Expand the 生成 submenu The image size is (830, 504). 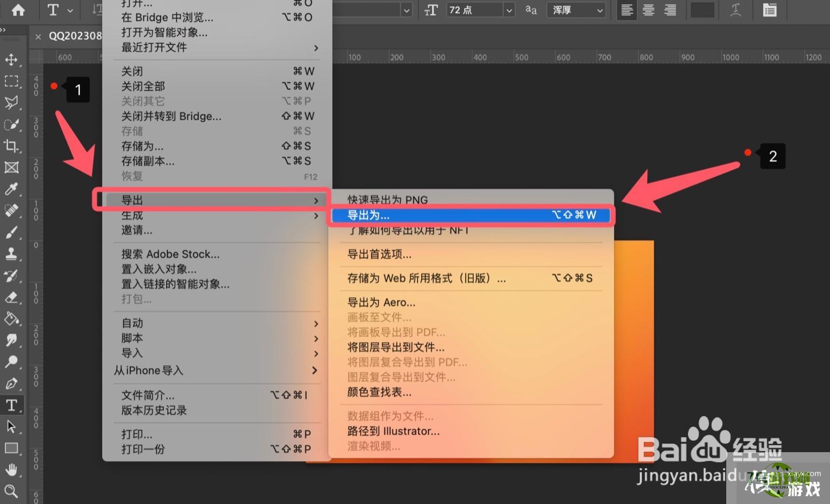(217, 215)
